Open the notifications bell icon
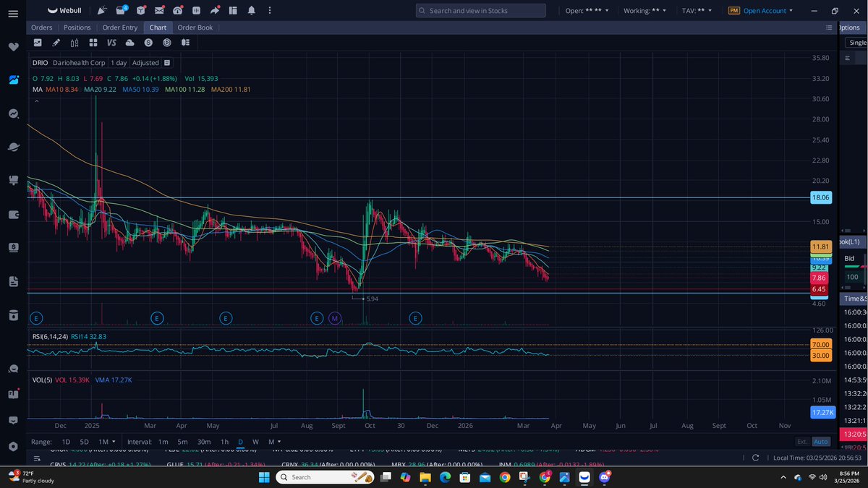 [251, 11]
